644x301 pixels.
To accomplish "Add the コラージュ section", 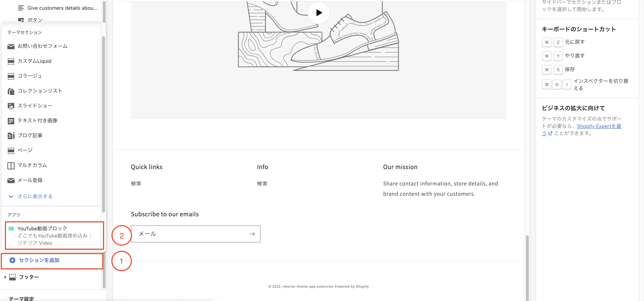I will tap(30, 76).
